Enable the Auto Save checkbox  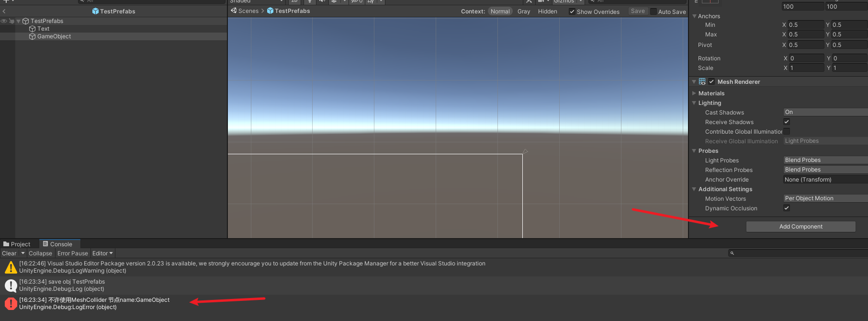pos(653,11)
